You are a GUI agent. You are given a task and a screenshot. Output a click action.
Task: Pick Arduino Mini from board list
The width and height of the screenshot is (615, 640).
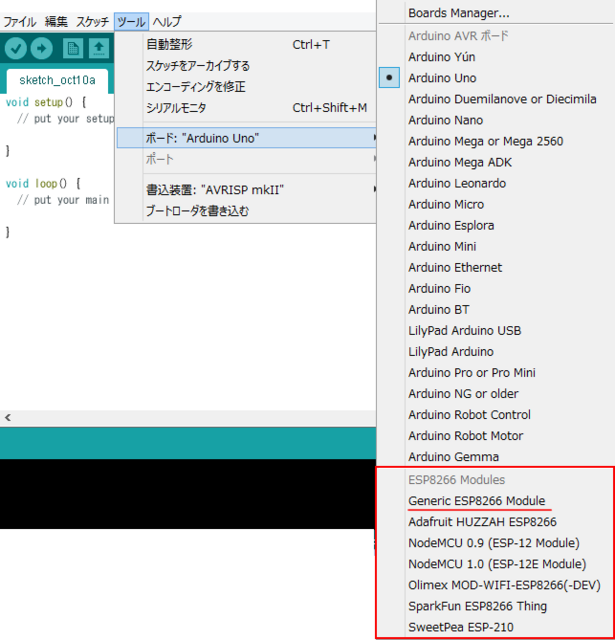[496, 247]
